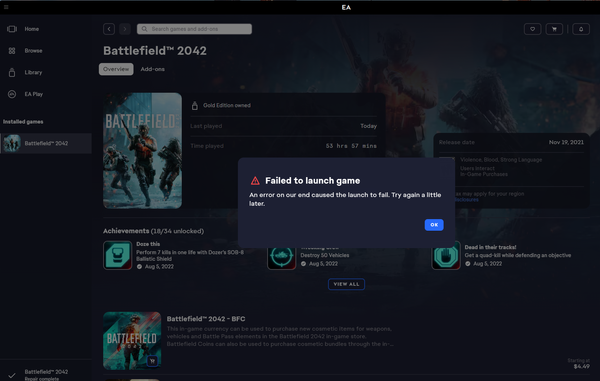Open the Battlefield 2042 - BFC thumbnail

(x=132, y=341)
